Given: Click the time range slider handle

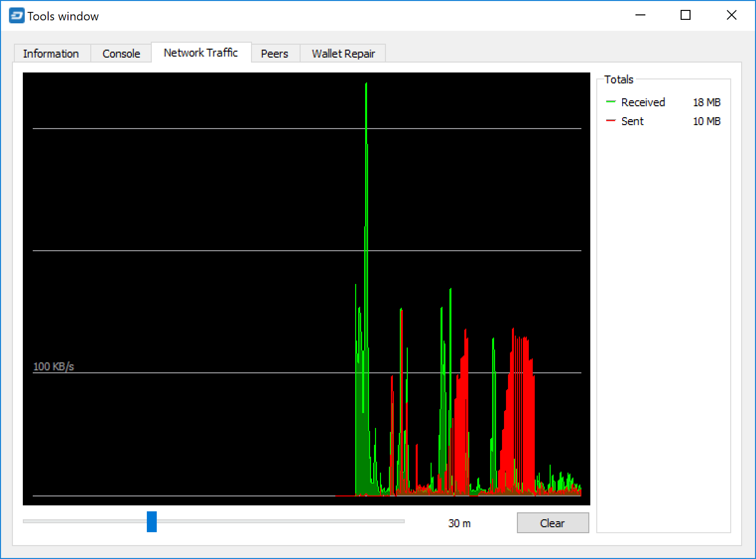Looking at the screenshot, I should 152,522.
